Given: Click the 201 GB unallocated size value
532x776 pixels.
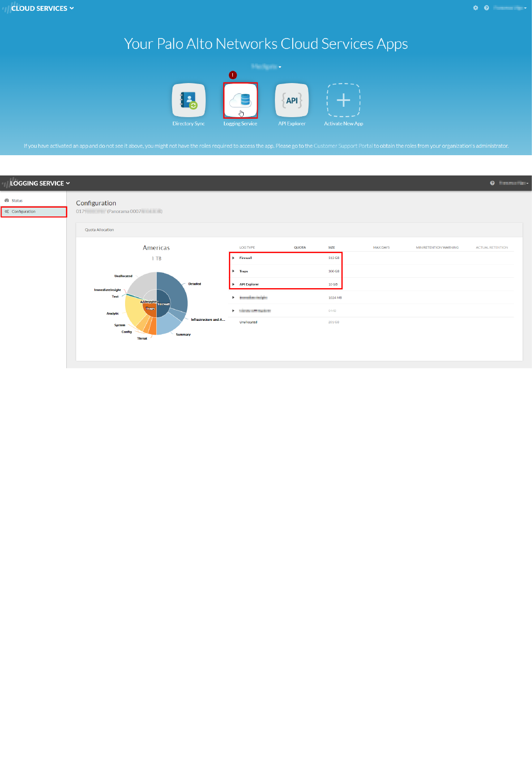Looking at the screenshot, I should 334,322.
